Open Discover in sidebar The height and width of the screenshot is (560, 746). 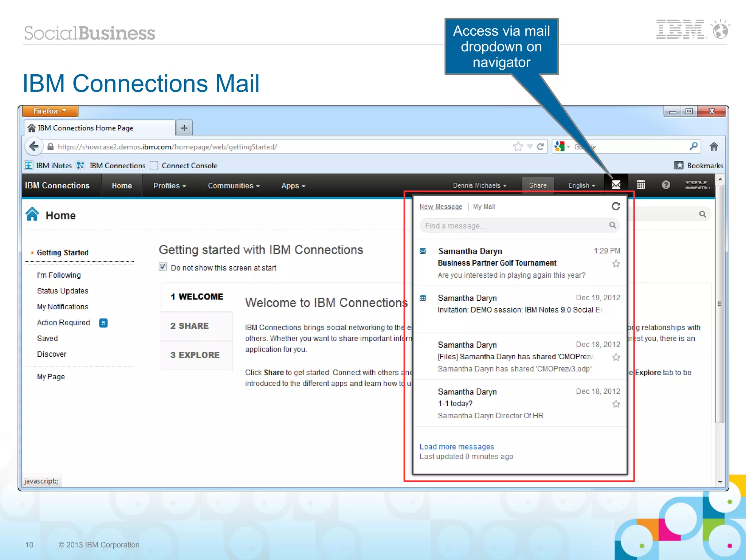52,354
